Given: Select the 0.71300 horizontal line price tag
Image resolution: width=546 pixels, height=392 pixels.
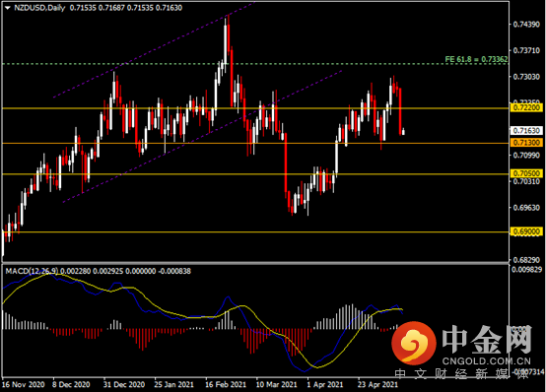Looking at the screenshot, I should (526, 143).
